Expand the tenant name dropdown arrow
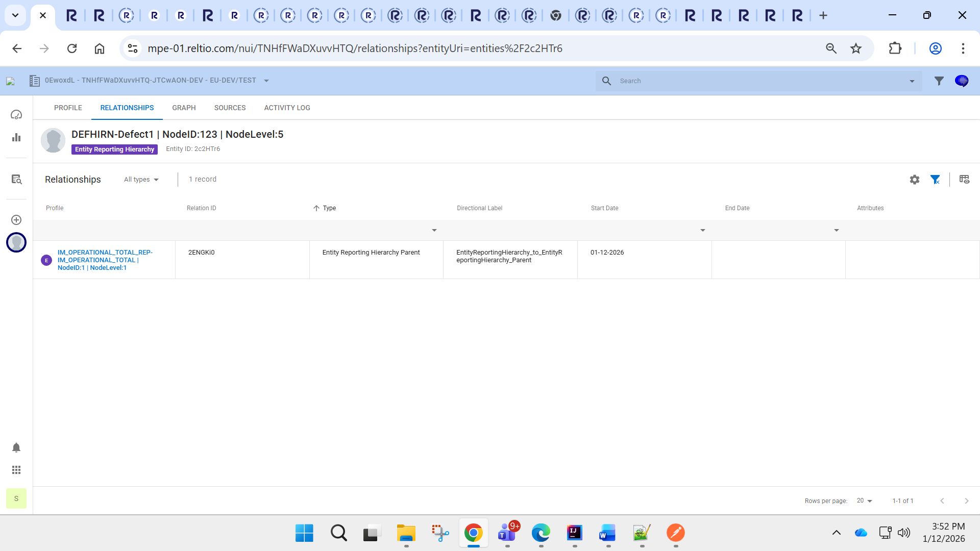Viewport: 980px width, 551px height. 266,81
